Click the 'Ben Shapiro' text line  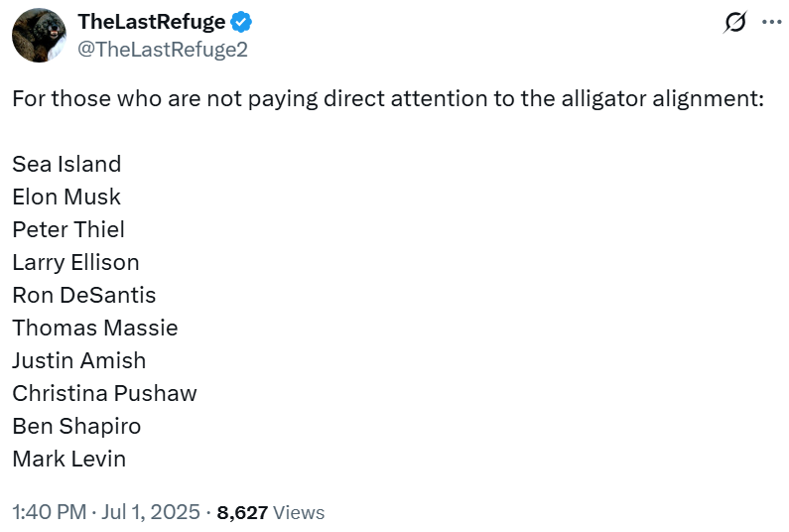(x=76, y=426)
